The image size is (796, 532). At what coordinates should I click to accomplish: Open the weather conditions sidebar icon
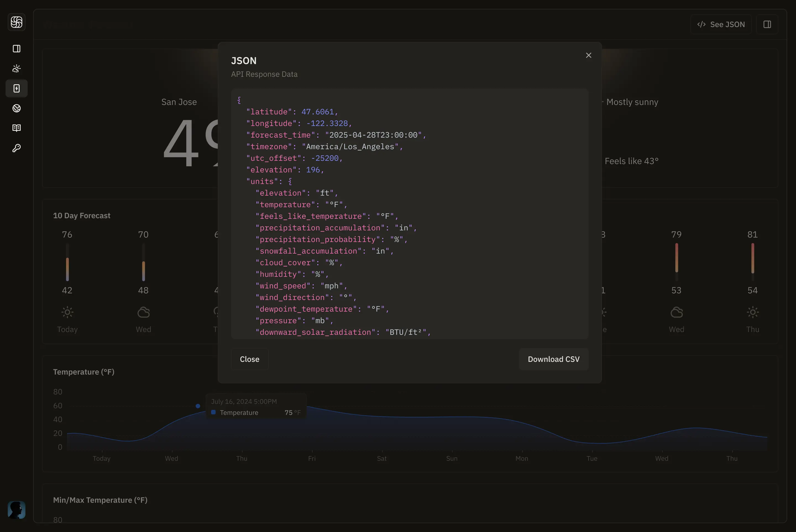[16, 69]
